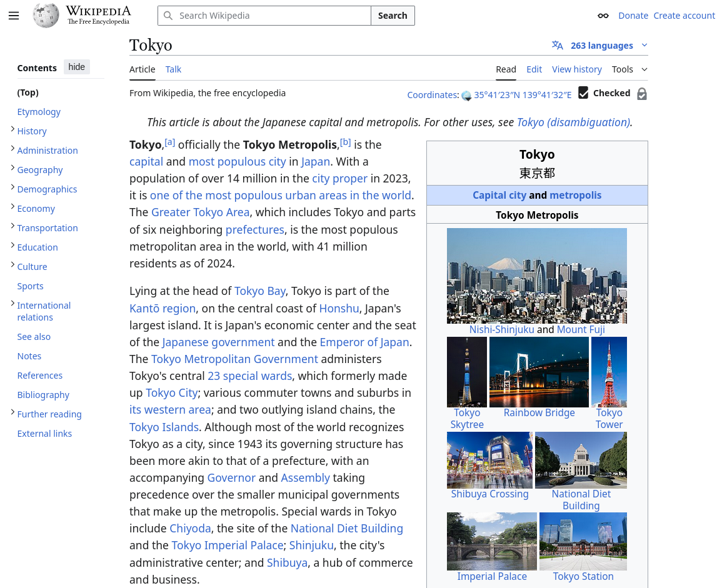Viewport: 717px width, 588px height.
Task: Focus the Search Wikipedia input field
Action: coord(264,16)
